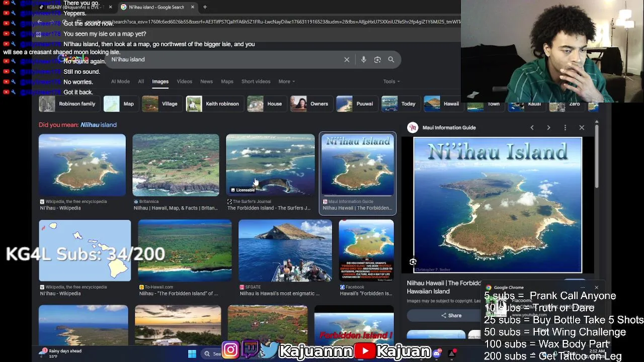Viewport: 644px width, 362px height.
Task: Click the Niihau island spelling suggestion
Action: (99, 125)
